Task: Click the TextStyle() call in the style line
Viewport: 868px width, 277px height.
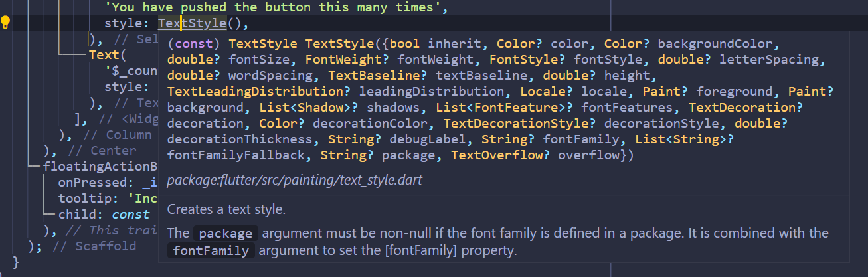Action: point(203,23)
